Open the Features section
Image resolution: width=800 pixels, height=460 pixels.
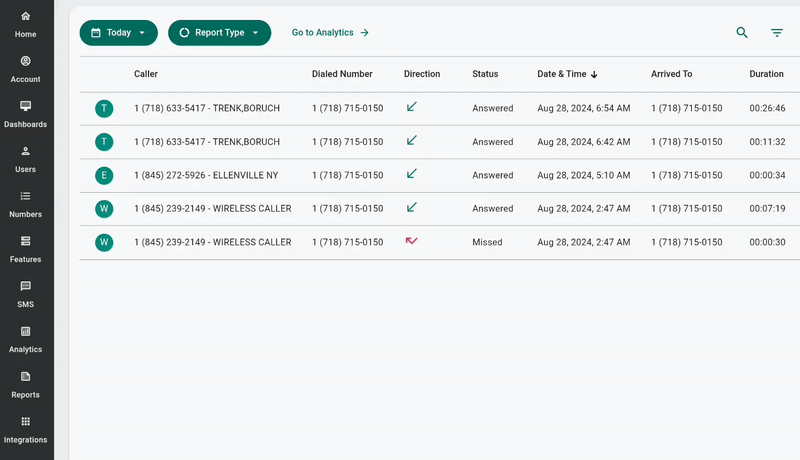(x=26, y=249)
